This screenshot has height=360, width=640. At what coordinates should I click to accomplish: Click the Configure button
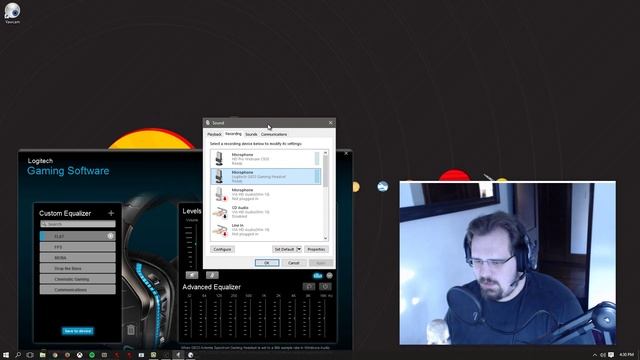(x=222, y=249)
